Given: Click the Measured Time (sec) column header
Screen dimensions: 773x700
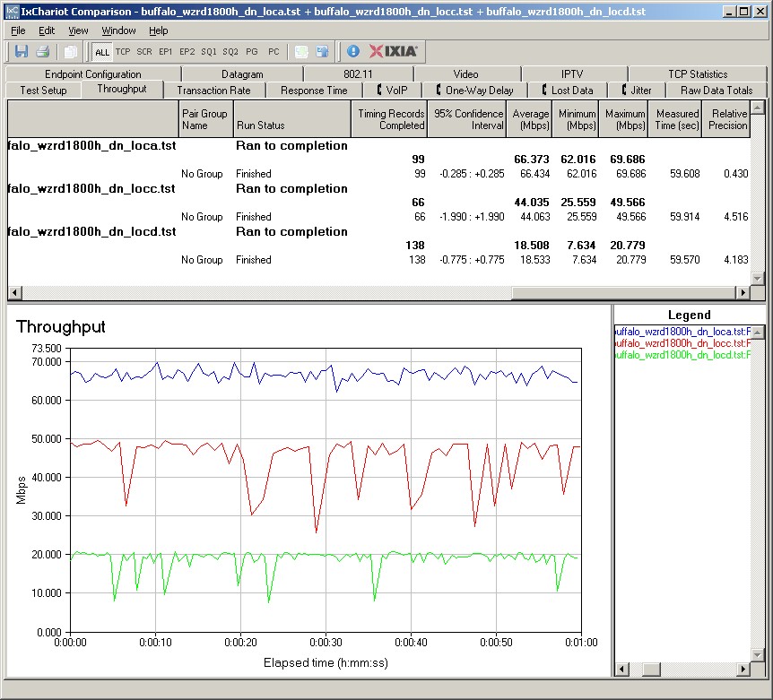Looking at the screenshot, I should pos(675,118).
